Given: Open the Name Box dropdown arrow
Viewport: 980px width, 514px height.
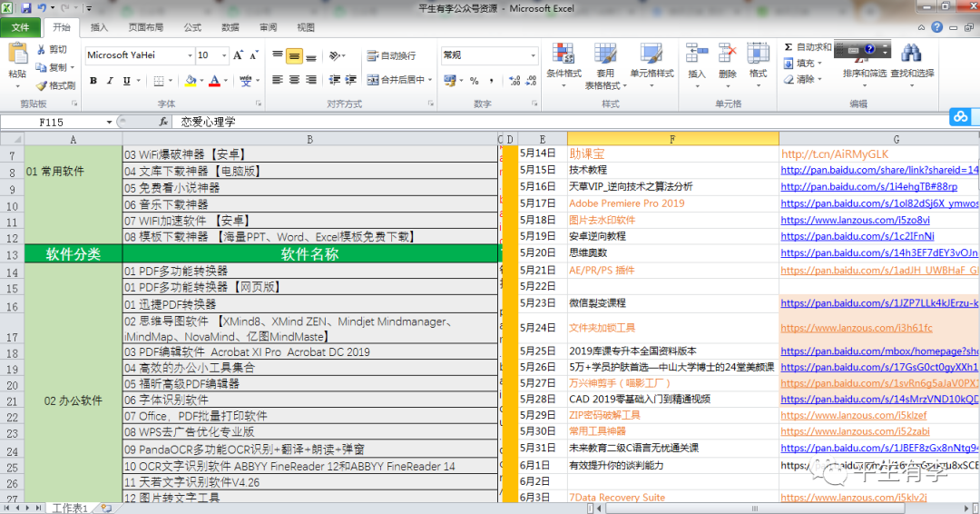Looking at the screenshot, I should (x=109, y=122).
